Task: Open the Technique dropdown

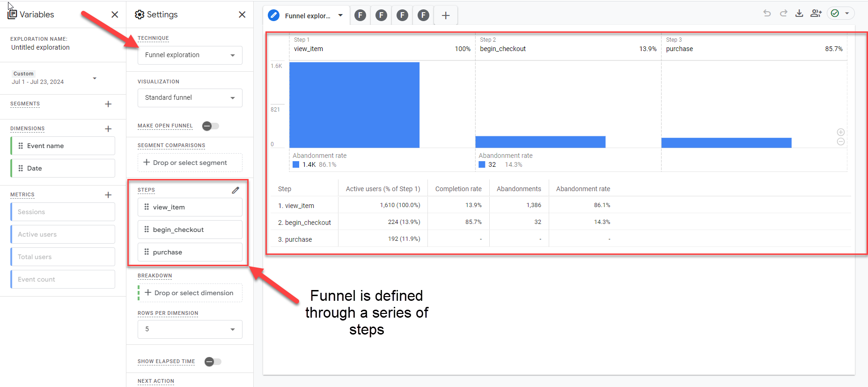Action: coord(190,55)
